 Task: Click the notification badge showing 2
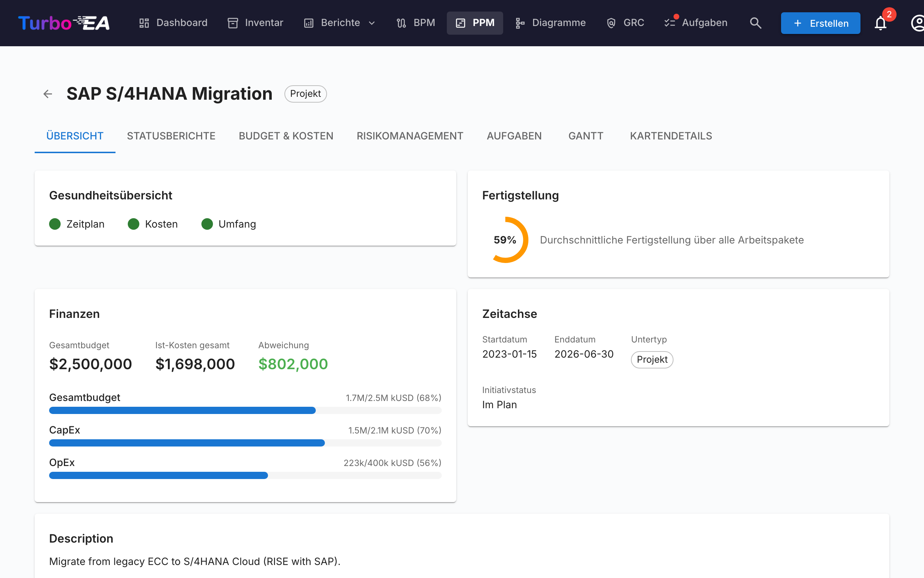(x=889, y=14)
